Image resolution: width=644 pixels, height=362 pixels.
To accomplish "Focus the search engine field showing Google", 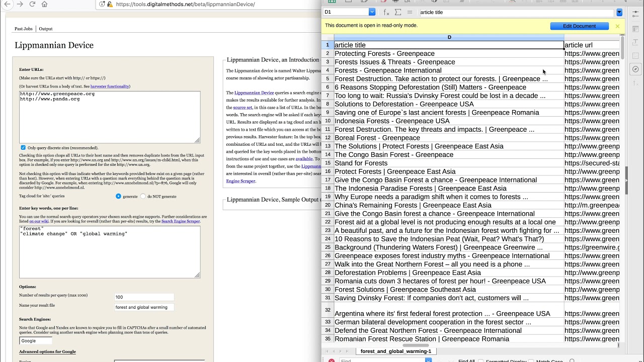I will [x=35, y=341].
